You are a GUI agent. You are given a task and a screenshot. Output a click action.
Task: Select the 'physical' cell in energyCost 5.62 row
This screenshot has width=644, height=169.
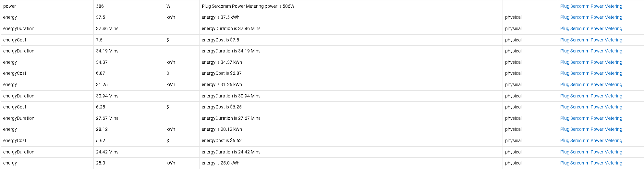(x=513, y=141)
